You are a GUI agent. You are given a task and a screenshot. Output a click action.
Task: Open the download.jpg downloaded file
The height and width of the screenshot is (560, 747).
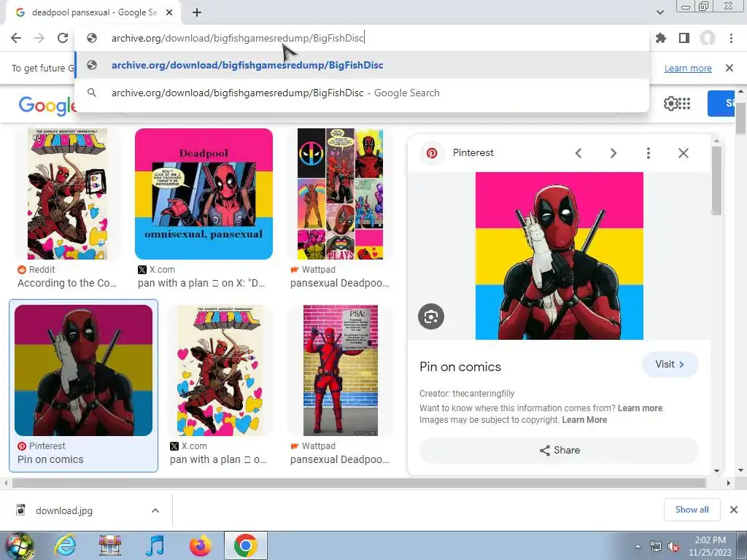(64, 510)
